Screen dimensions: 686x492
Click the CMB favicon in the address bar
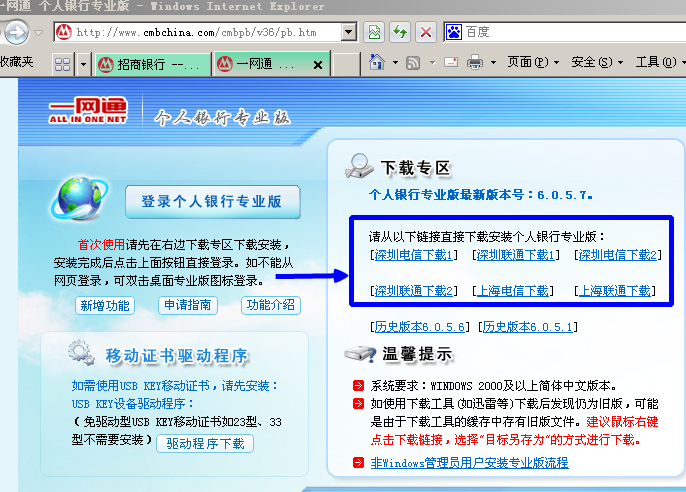[x=64, y=32]
